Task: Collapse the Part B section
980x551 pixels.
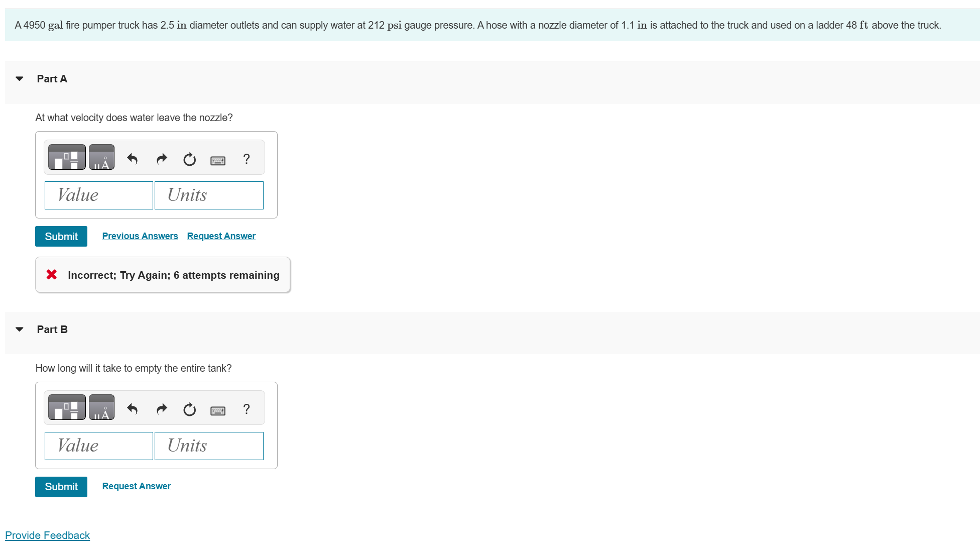Action: coord(20,329)
